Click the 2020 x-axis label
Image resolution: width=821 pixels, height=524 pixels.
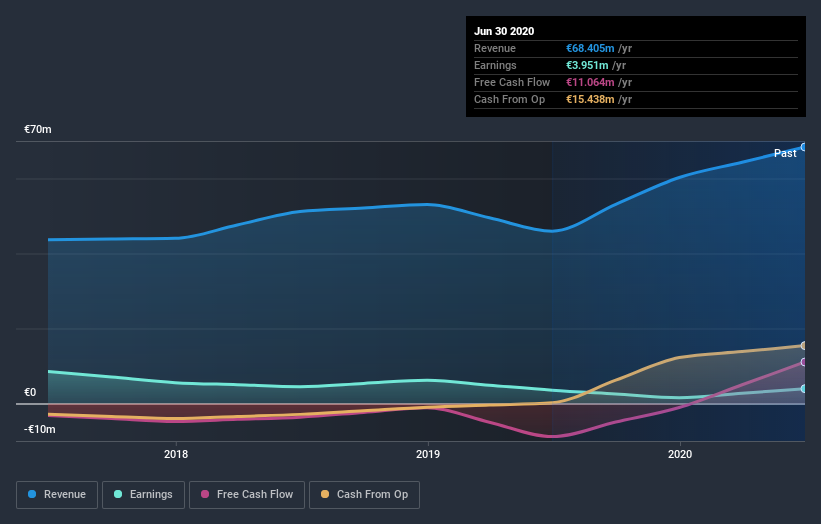pyautogui.click(x=680, y=454)
